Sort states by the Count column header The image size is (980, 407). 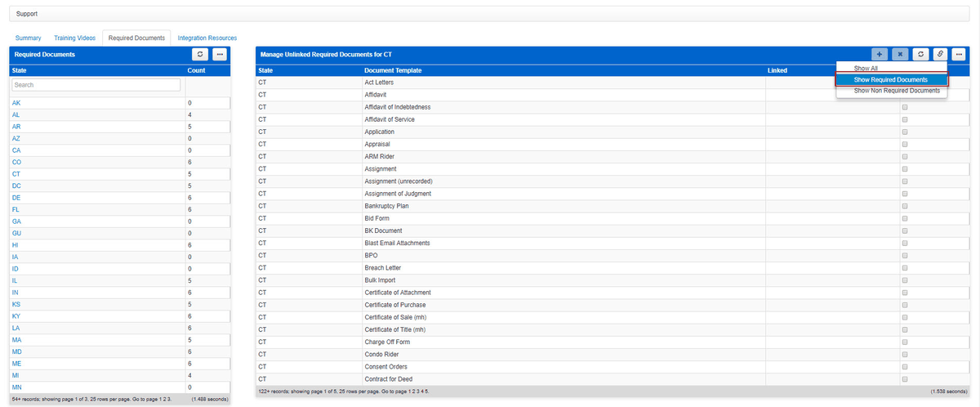point(196,70)
